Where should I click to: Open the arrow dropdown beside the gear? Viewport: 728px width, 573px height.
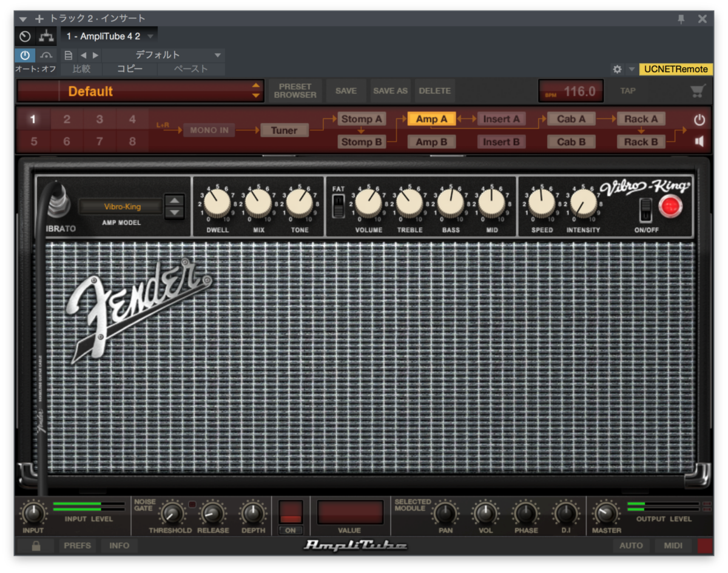(x=631, y=69)
